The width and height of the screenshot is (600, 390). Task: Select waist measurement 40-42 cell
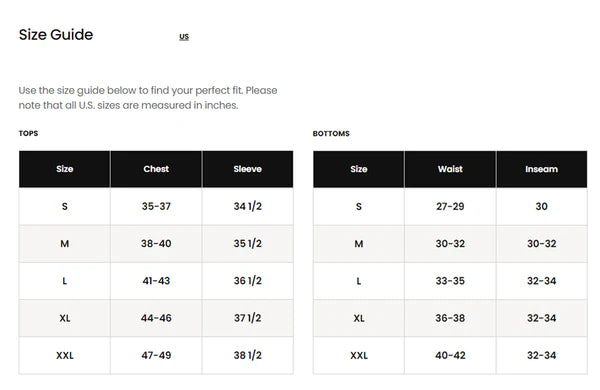450,355
